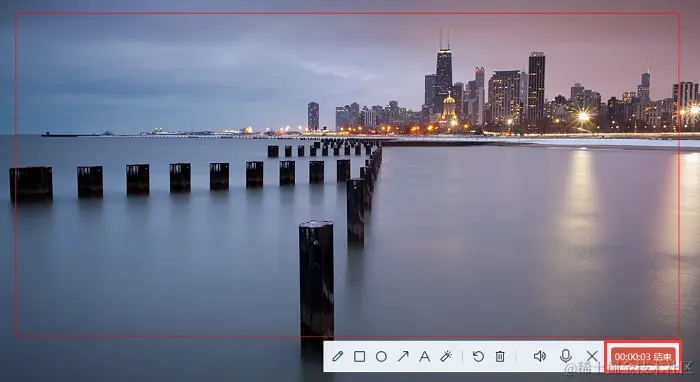Select the rectangle annotation tool
Image resolution: width=700 pixels, height=382 pixels.
coord(359,356)
